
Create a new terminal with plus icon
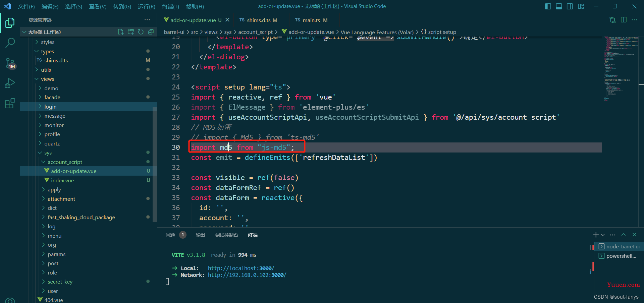[596, 235]
